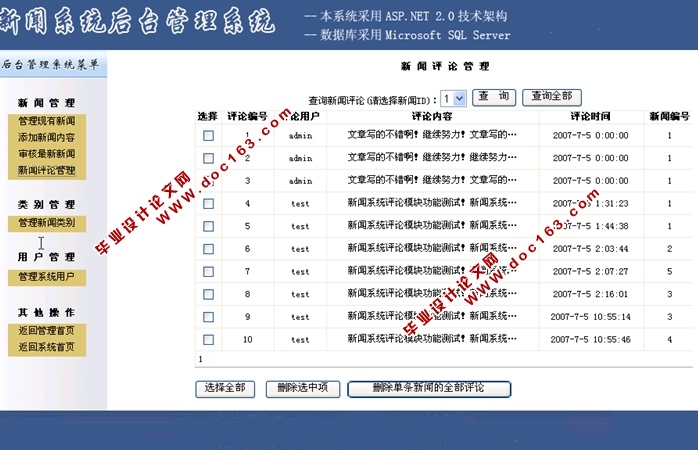Click comment content in row 2
This screenshot has width=698, height=450.
(x=432, y=158)
